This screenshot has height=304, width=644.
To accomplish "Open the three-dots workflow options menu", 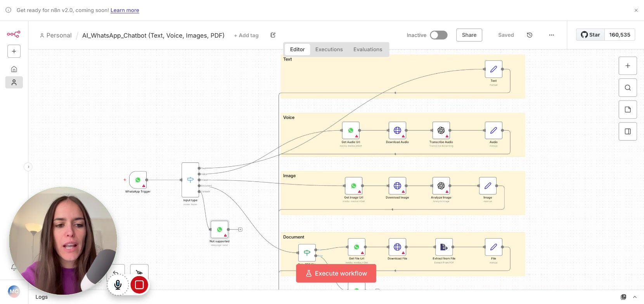I will (x=551, y=35).
